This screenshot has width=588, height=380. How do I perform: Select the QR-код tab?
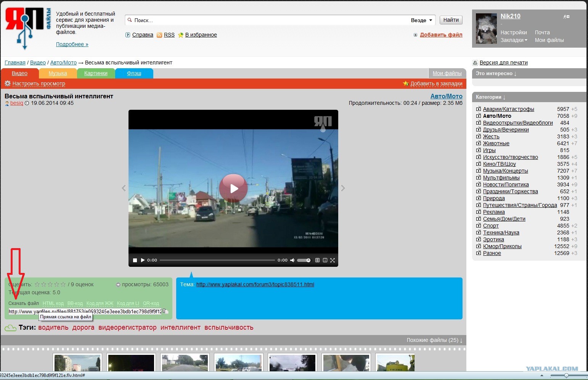[151, 303]
